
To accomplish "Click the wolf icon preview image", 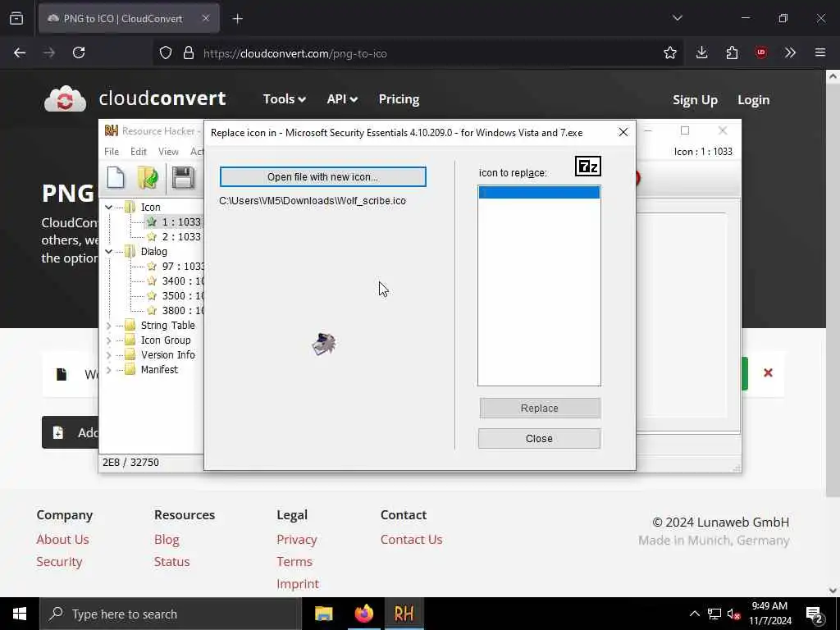I will point(324,344).
